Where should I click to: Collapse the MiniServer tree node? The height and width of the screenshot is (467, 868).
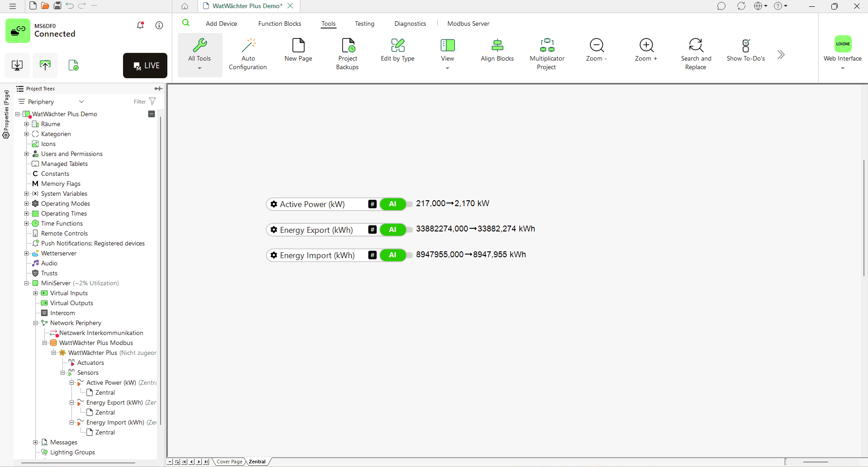(x=27, y=283)
